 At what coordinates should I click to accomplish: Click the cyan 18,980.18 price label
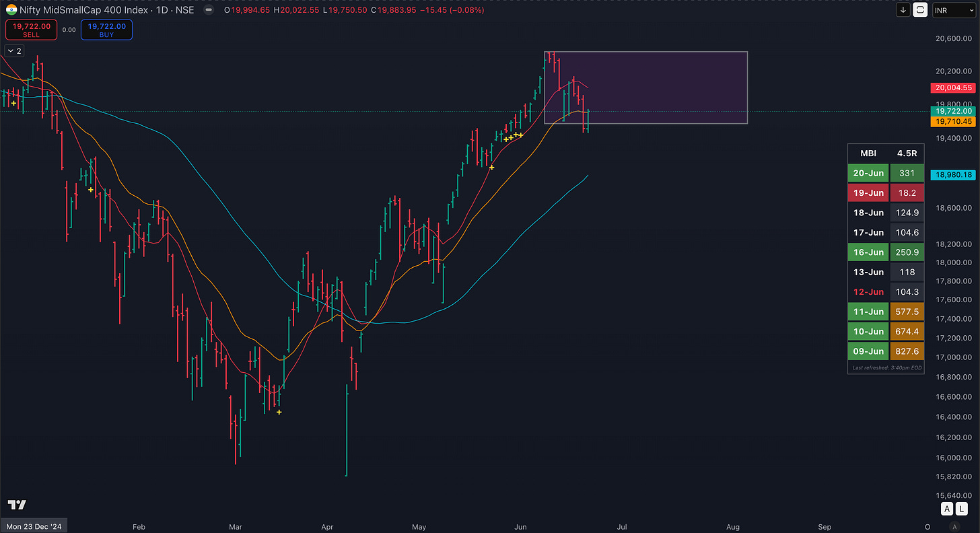pos(953,174)
